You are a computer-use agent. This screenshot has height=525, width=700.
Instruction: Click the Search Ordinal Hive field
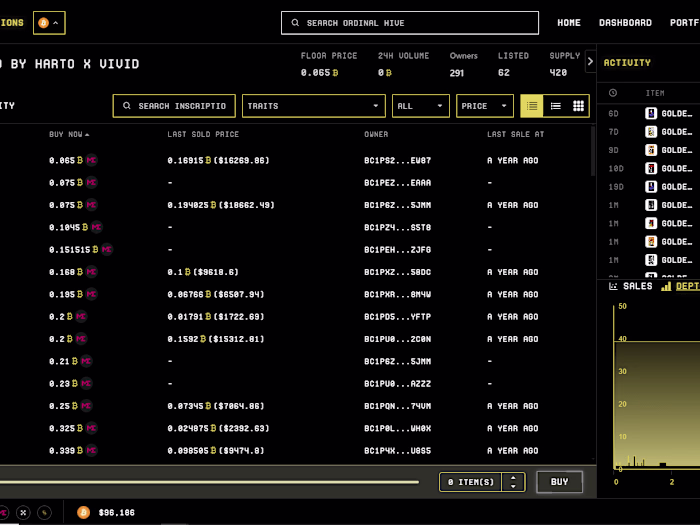[x=409, y=23]
